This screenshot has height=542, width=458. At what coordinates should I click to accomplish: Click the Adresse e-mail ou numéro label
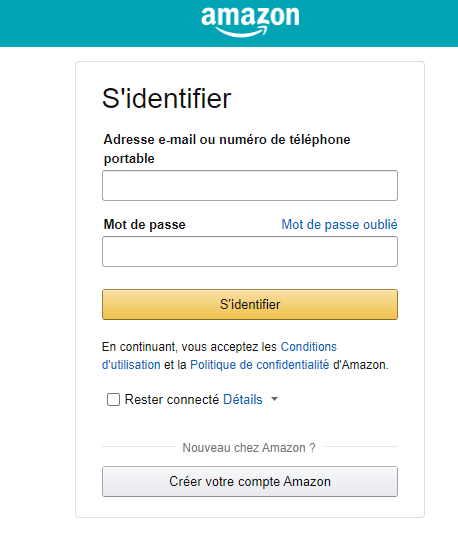point(227,149)
